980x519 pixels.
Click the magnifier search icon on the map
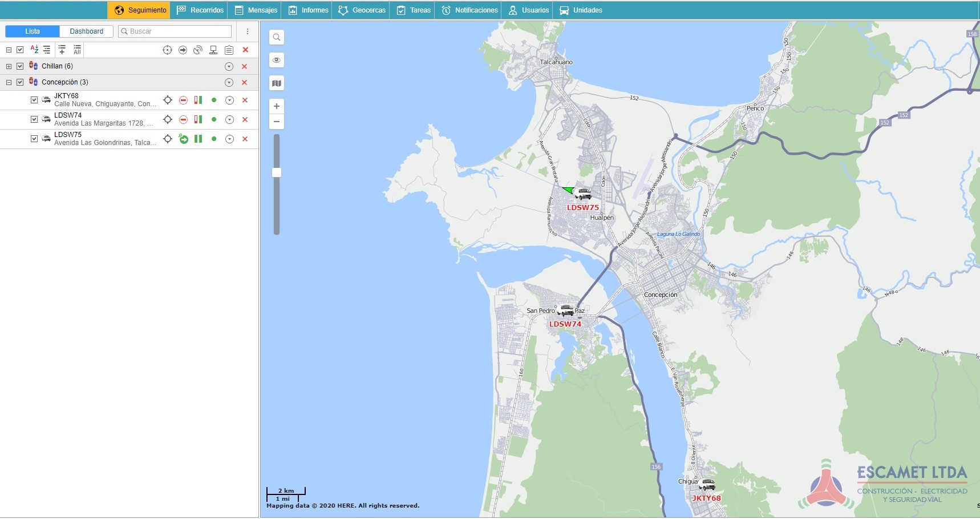277,37
